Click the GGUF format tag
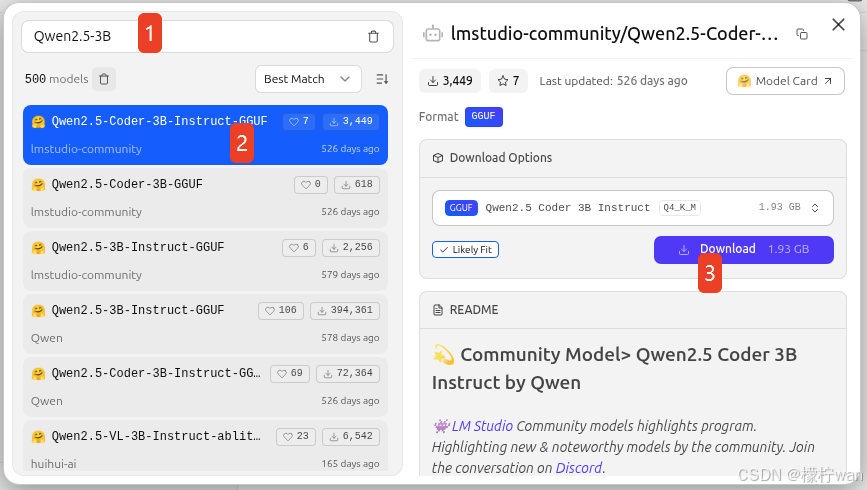867x490 pixels. [484, 116]
